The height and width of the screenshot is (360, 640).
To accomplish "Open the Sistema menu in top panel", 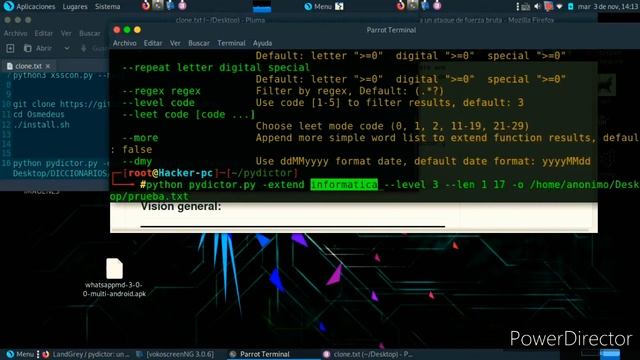I will 107,7.
